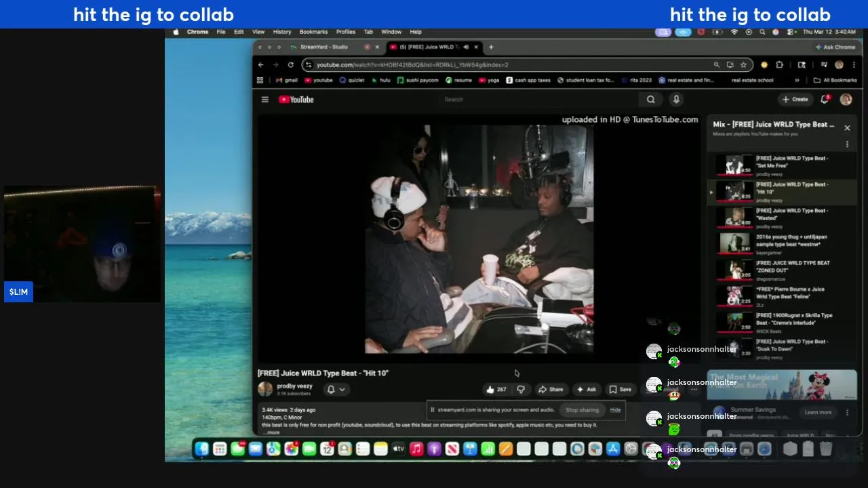Click the Ask button under video
The height and width of the screenshot is (488, 868).
click(x=586, y=390)
